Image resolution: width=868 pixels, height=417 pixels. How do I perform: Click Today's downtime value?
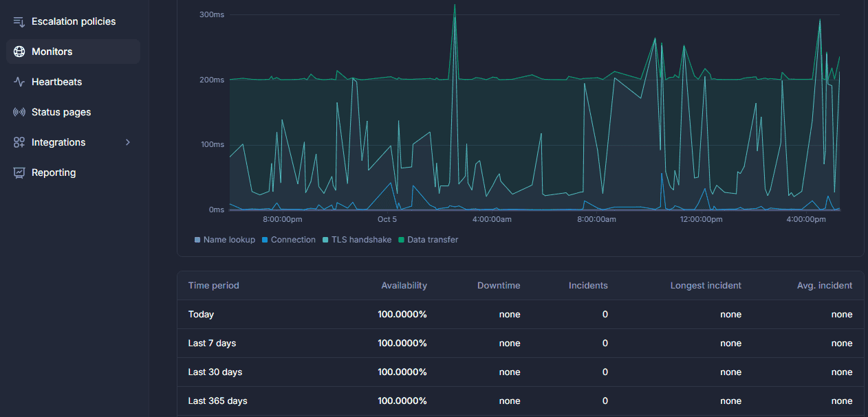510,314
